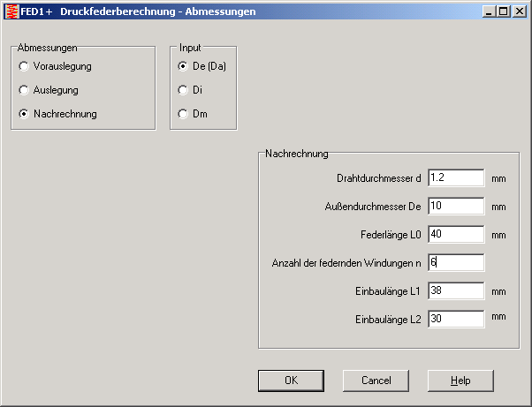Set input to Dm mean diameter
532x407 pixels.
(x=183, y=114)
